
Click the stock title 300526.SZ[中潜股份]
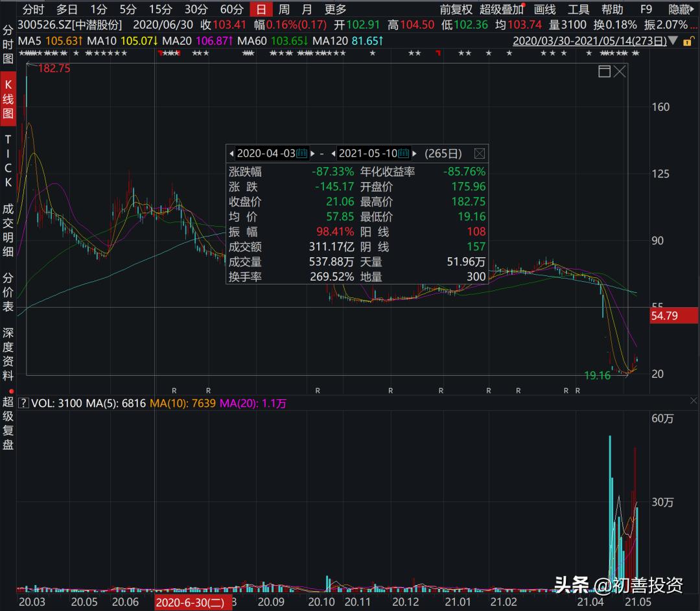[x=69, y=25]
